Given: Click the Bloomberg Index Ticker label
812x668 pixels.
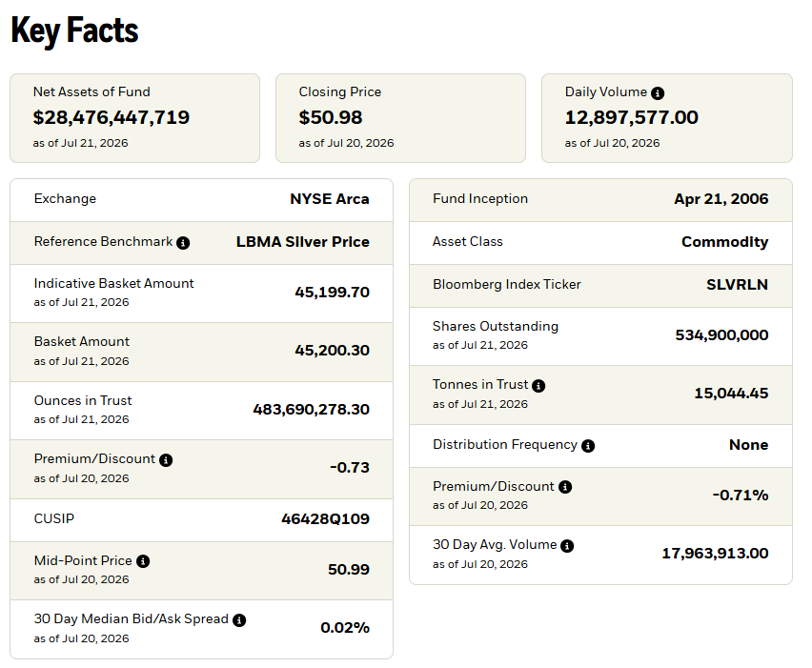Looking at the screenshot, I should coord(506,285).
